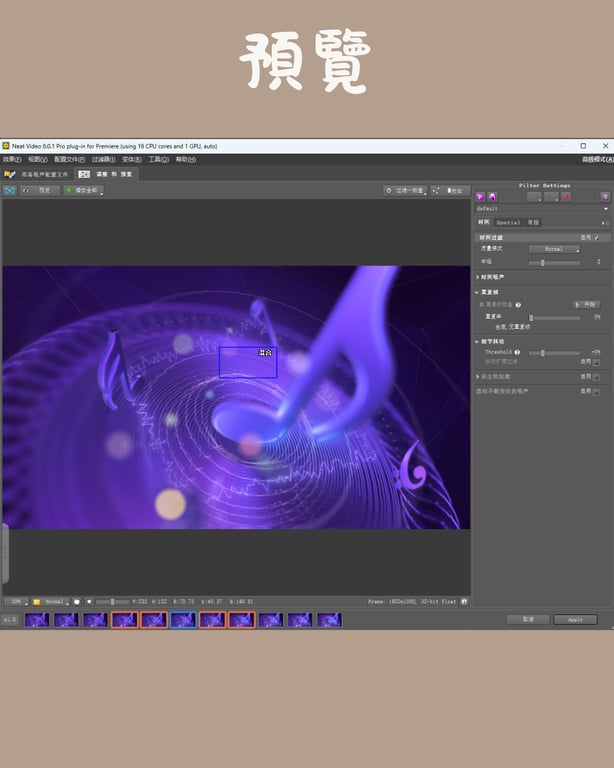Select the 时间 temporal tab

[484, 222]
